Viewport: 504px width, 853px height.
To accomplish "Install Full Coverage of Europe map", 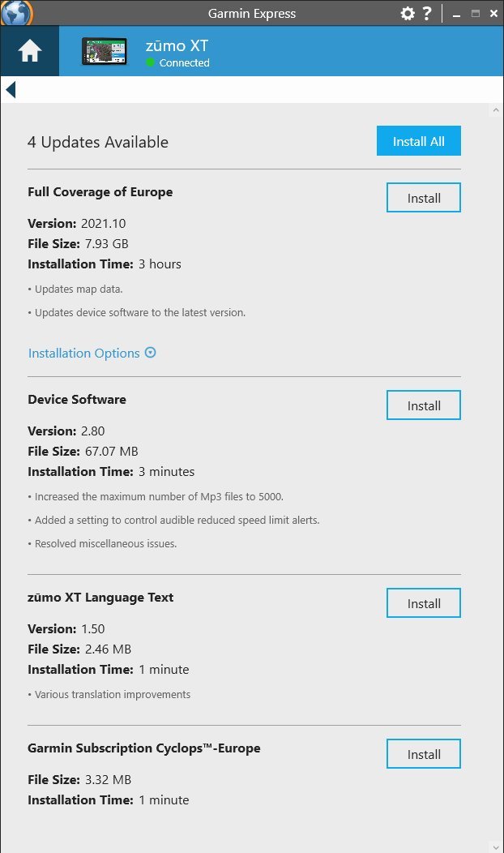I will pos(424,198).
